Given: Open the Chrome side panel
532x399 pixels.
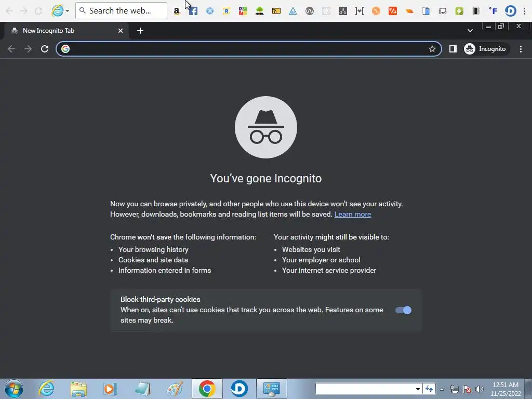Looking at the screenshot, I should coord(453,49).
